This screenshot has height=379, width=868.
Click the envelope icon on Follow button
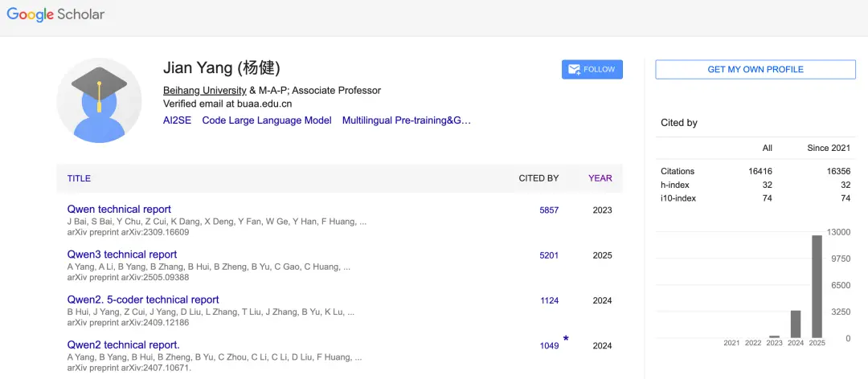click(x=574, y=70)
